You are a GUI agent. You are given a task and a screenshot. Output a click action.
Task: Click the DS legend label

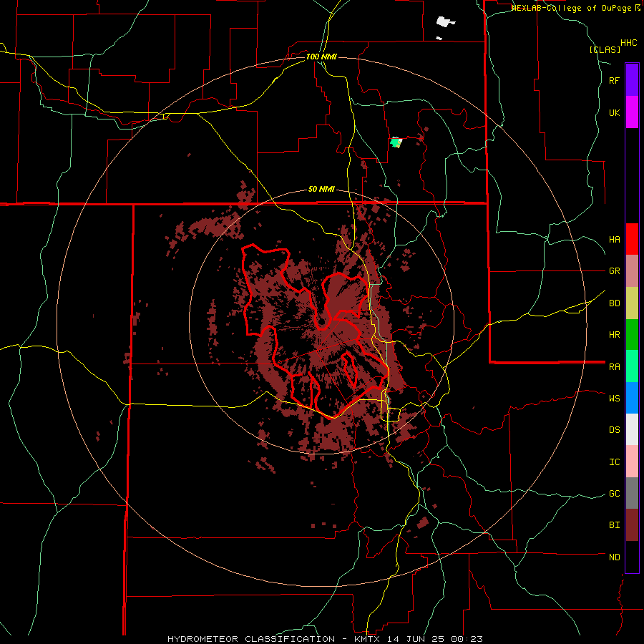pyautogui.click(x=614, y=430)
